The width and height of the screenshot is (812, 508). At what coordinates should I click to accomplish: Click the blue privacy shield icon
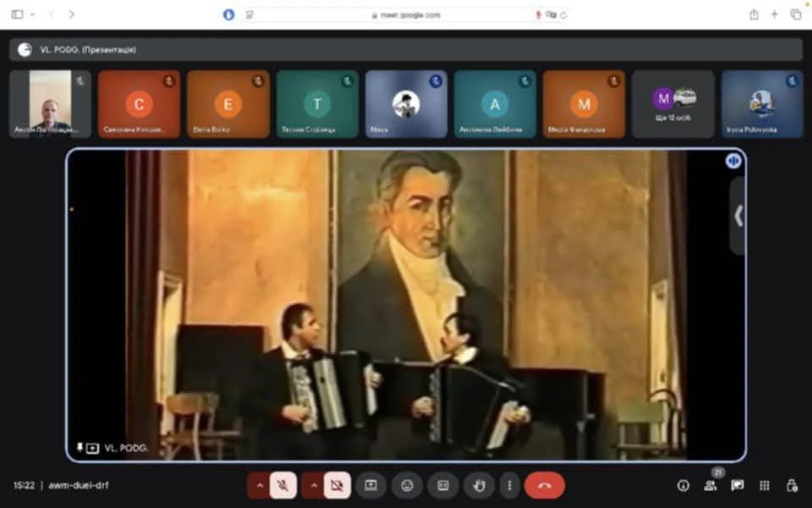(x=228, y=15)
